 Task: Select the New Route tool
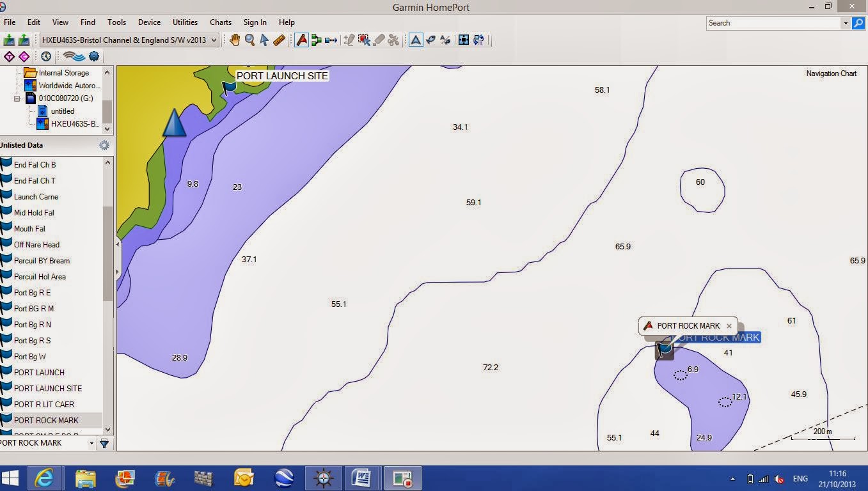317,40
